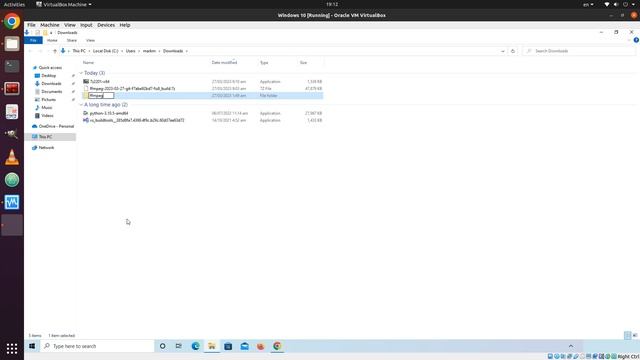Open Microsoft Store icon on taskbar

228,346
